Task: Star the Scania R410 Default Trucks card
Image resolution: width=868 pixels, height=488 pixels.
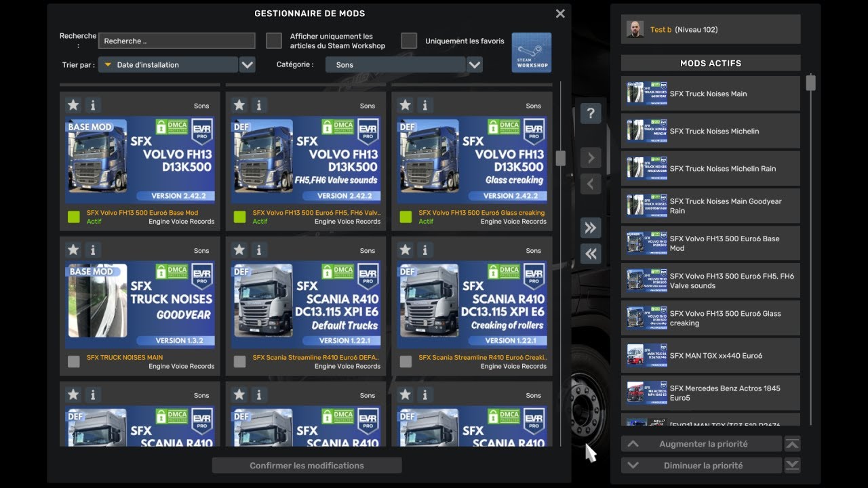Action: 239,250
